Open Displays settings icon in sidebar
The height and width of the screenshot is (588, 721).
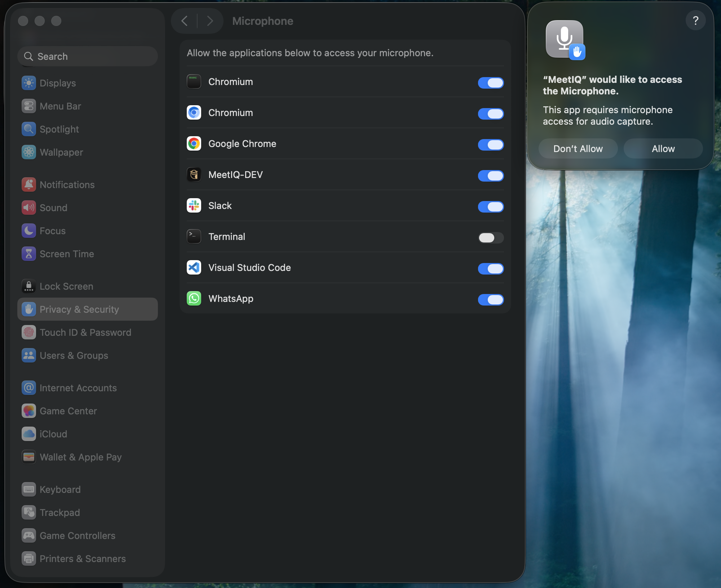29,83
